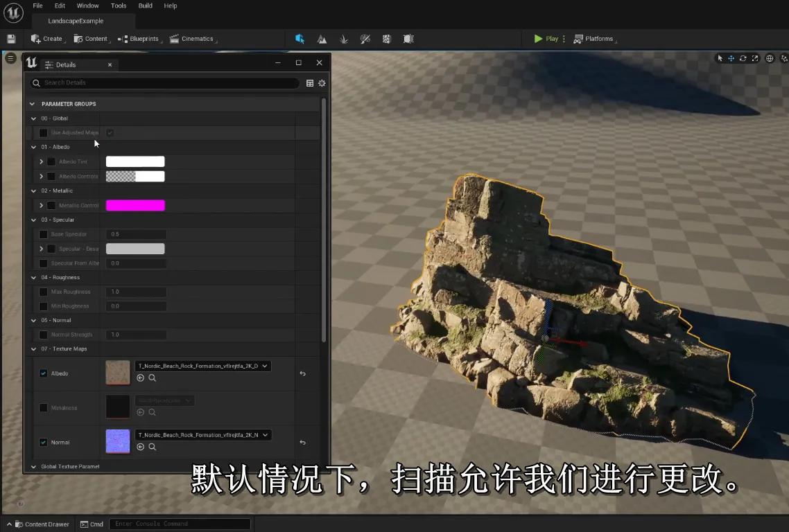Select the rotate transform tool in viewport
789x532 pixels.
point(743,58)
